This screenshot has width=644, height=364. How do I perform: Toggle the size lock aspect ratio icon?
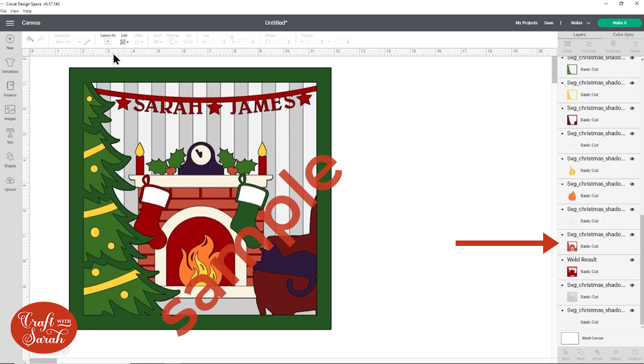[232, 37]
